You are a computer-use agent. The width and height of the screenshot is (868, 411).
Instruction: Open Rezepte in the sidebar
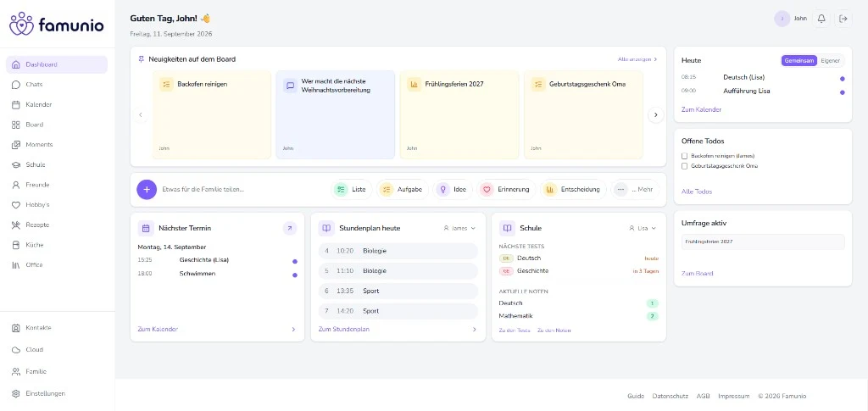click(57, 225)
